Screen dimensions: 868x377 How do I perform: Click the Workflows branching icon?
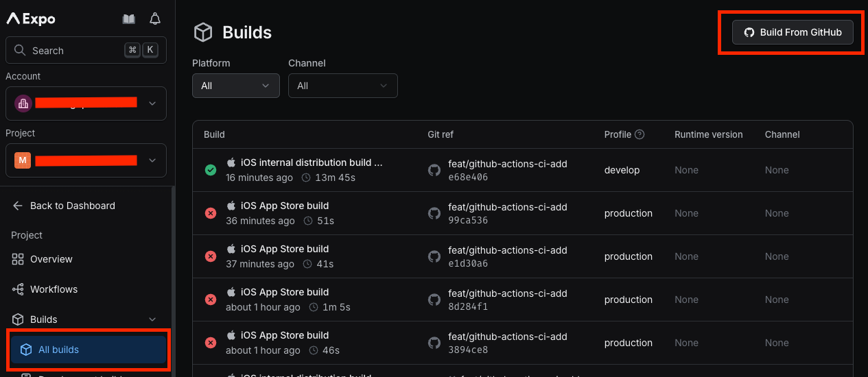[19, 289]
